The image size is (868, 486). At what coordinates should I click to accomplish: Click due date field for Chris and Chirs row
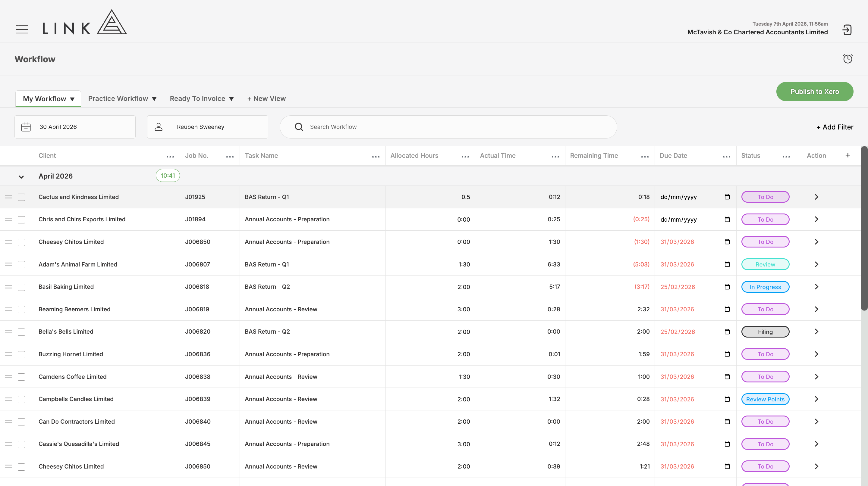point(695,220)
